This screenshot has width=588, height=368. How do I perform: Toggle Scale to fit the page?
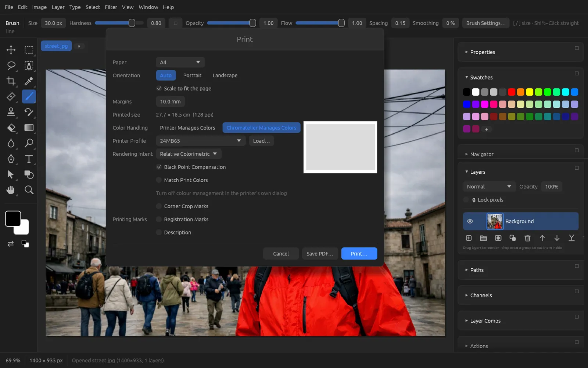click(159, 88)
